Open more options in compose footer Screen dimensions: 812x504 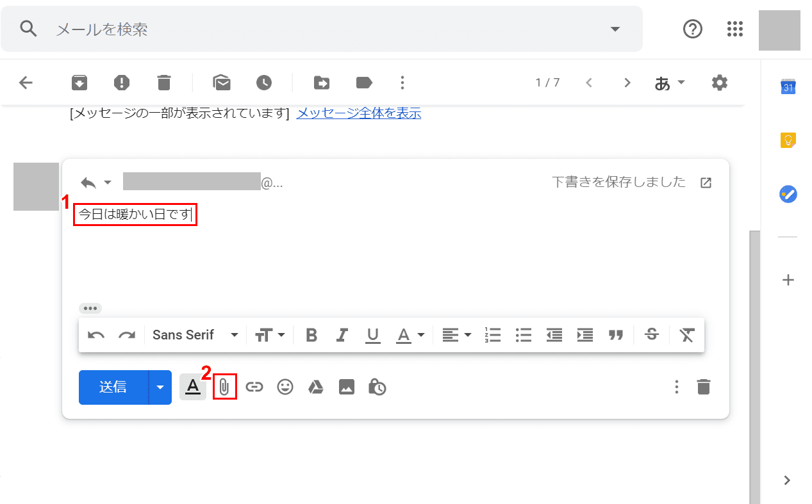677,387
